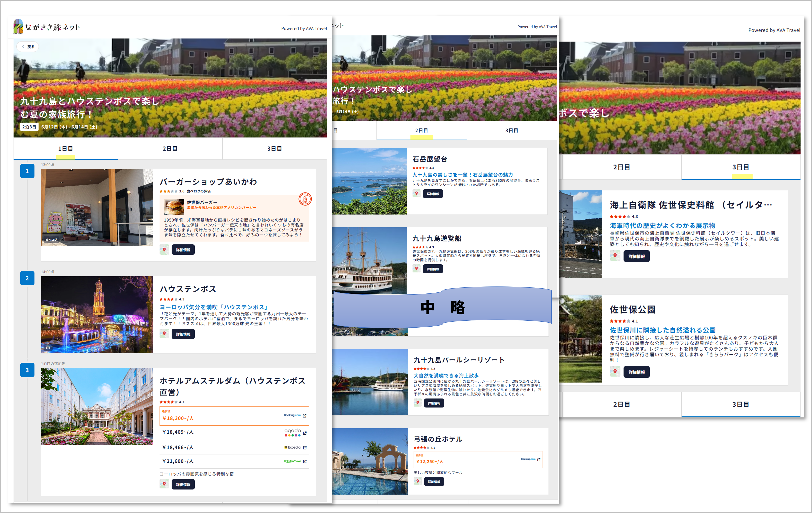Open top 2日目 tab in right window

621,167
